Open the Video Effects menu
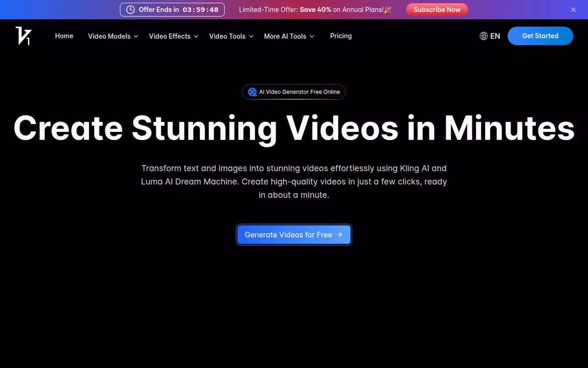Screen dimensions: 588x368 pyautogui.click(x=173, y=36)
